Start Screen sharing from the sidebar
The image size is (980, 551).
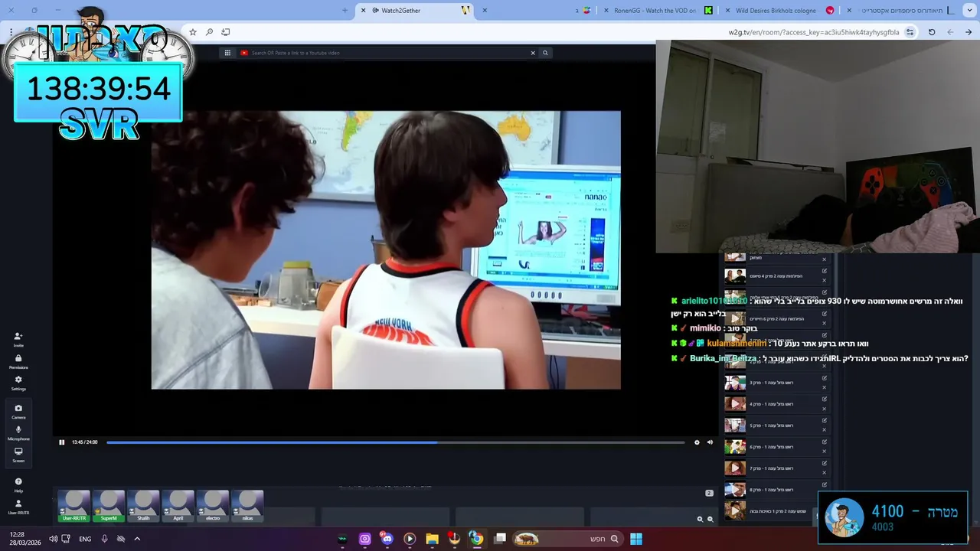click(x=18, y=454)
